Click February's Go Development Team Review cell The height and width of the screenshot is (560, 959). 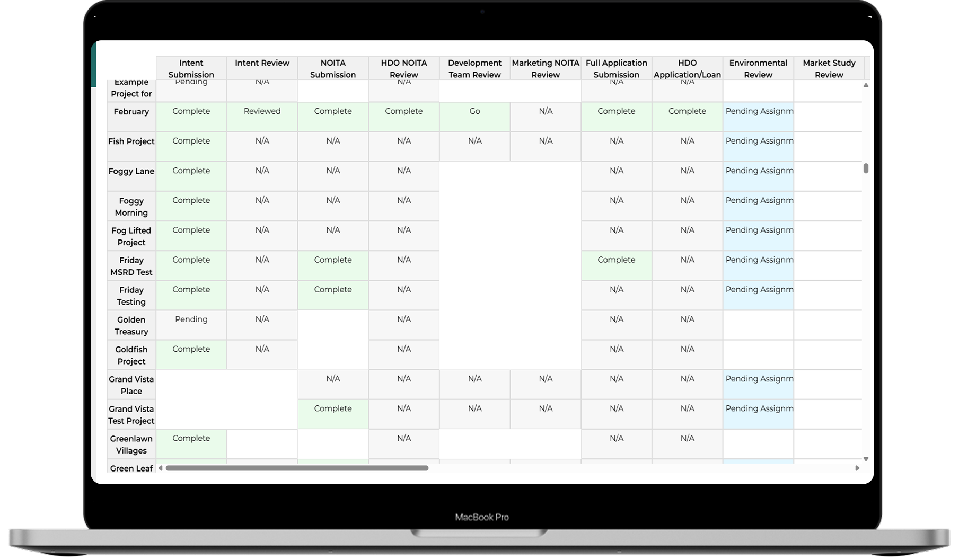click(474, 117)
